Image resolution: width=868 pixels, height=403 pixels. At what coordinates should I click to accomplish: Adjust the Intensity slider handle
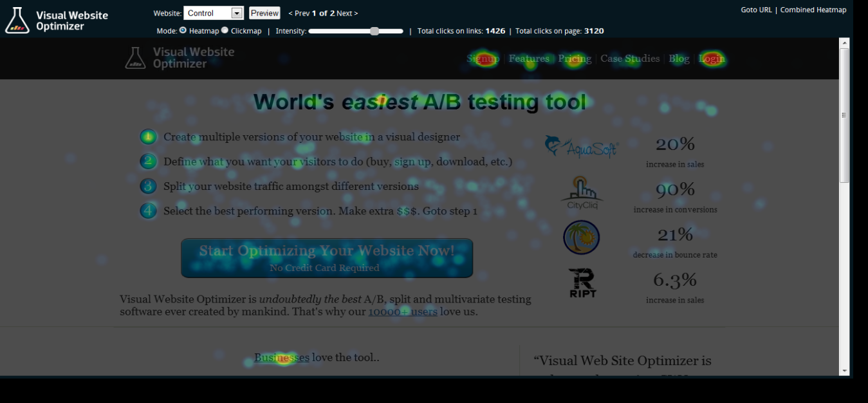click(x=374, y=31)
